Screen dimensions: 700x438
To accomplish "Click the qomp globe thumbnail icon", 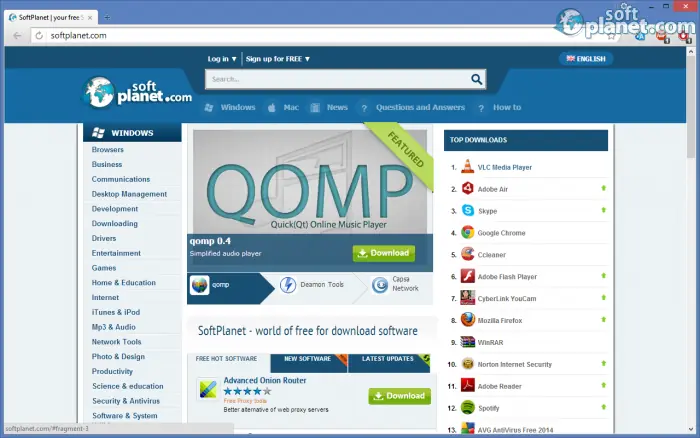I will point(200,285).
